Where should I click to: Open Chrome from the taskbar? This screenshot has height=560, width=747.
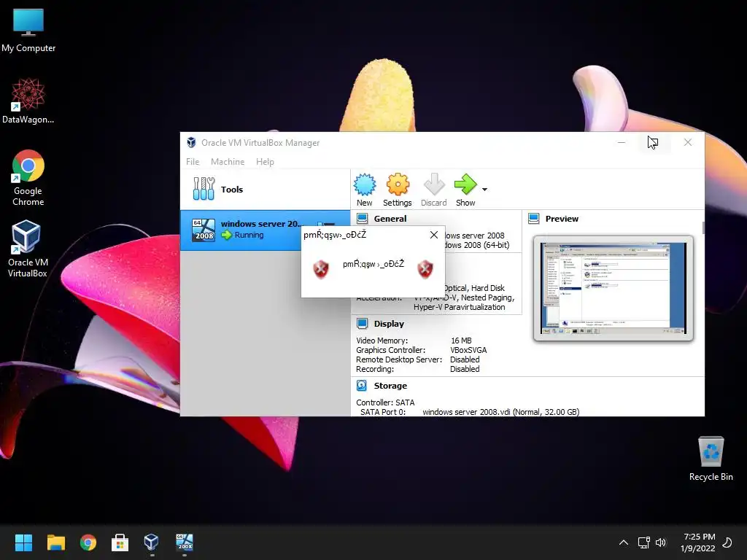pyautogui.click(x=88, y=542)
